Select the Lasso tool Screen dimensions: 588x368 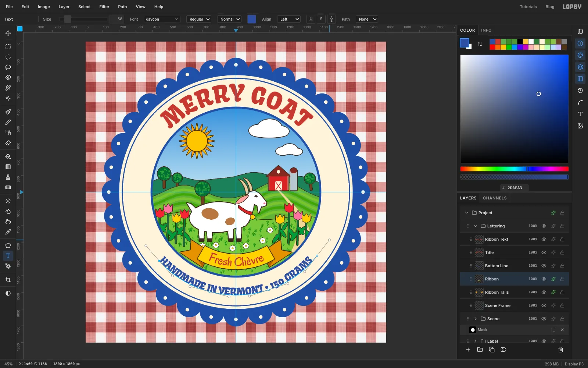coord(8,67)
